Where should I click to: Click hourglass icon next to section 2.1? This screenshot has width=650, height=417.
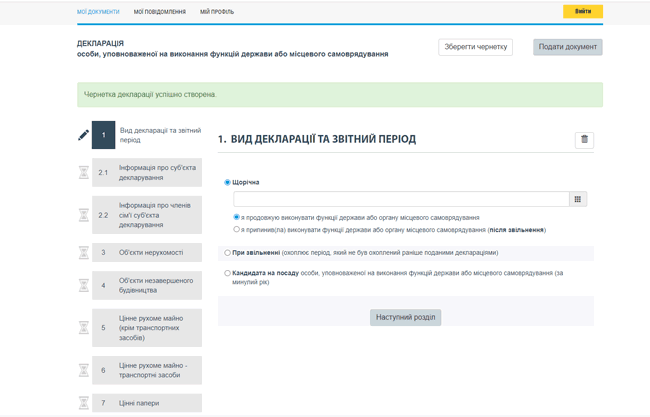(83, 173)
